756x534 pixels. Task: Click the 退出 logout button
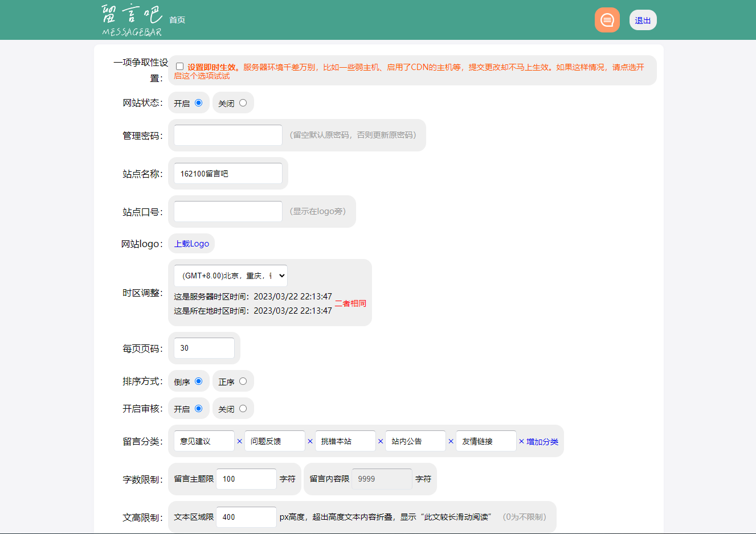coord(643,20)
